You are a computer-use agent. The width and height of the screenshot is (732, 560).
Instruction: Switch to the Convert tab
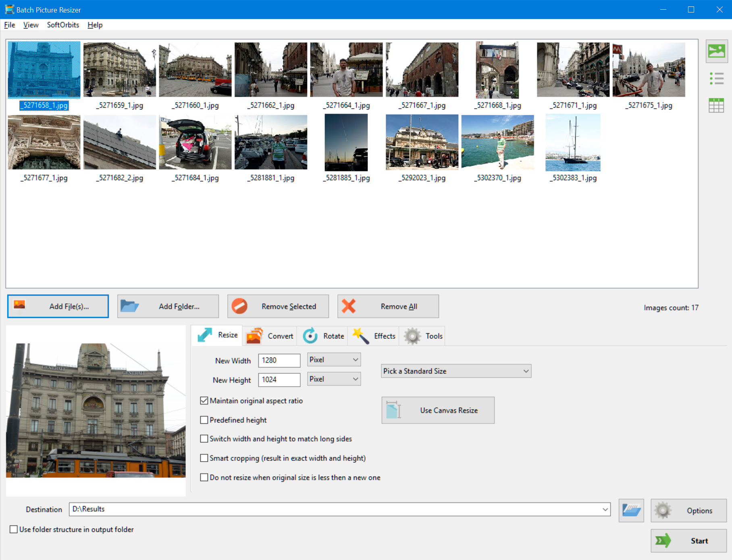[270, 336]
